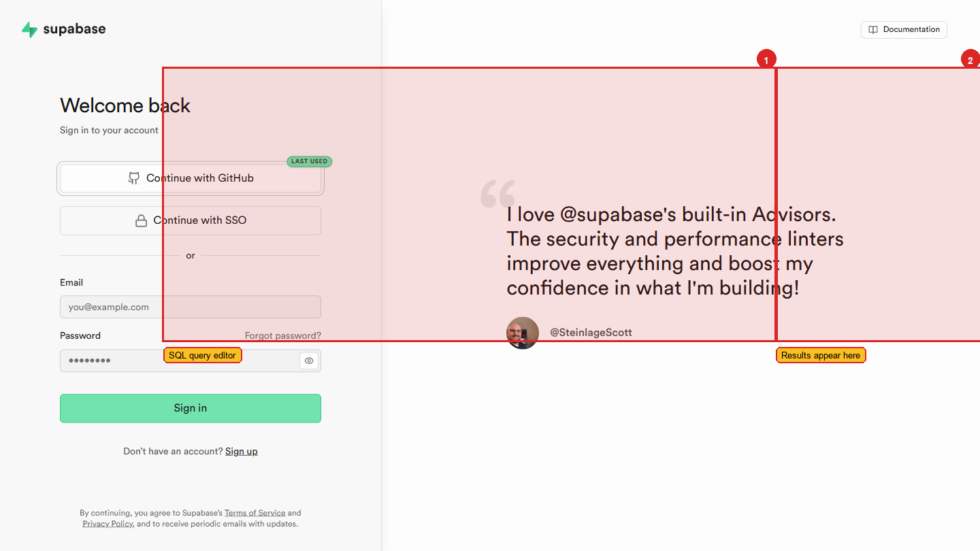Screen dimensions: 980x551
Task: Go to the Sign up page
Action: [x=242, y=451]
